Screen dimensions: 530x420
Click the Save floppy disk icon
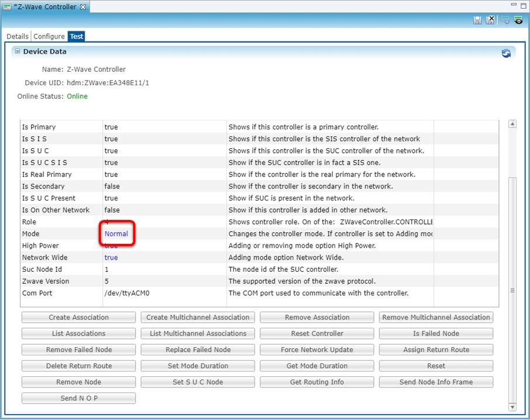point(477,20)
